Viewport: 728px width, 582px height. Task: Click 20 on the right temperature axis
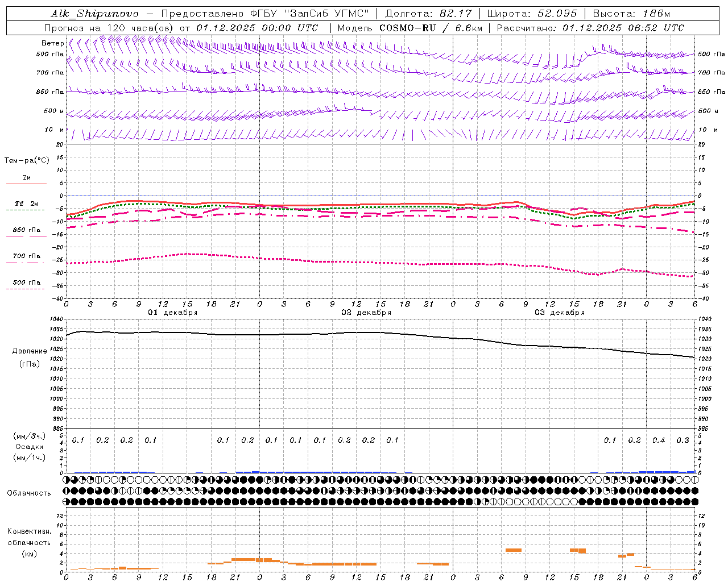[701, 144]
